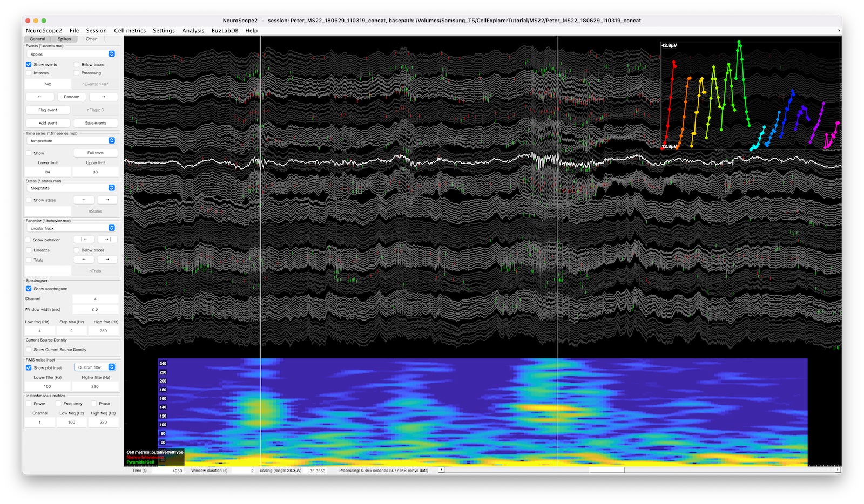The width and height of the screenshot is (864, 504).
Task: Open the Analysis menu
Action: tap(193, 31)
